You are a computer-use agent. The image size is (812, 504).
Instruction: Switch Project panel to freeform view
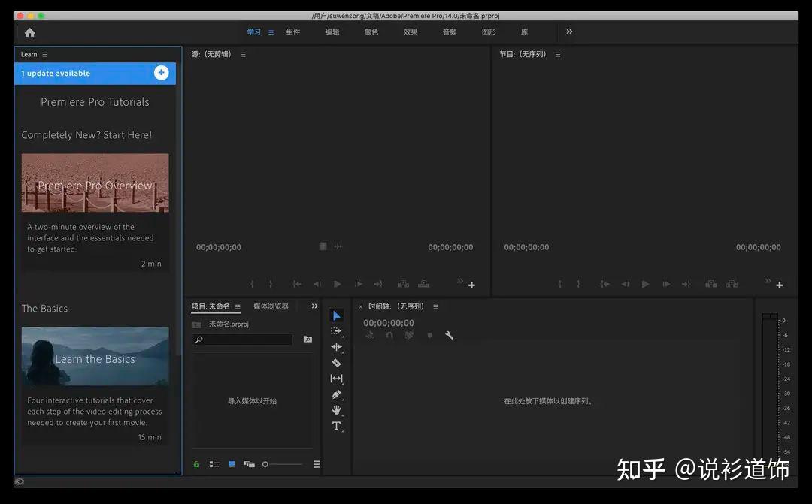click(x=250, y=464)
